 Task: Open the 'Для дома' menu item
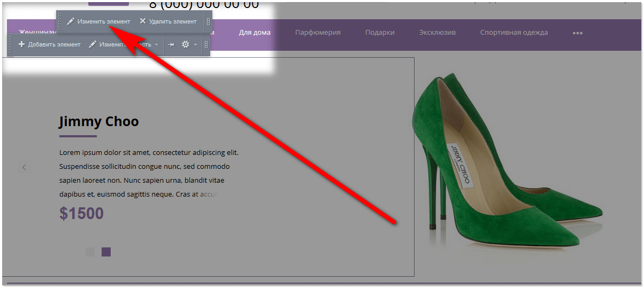click(x=255, y=33)
